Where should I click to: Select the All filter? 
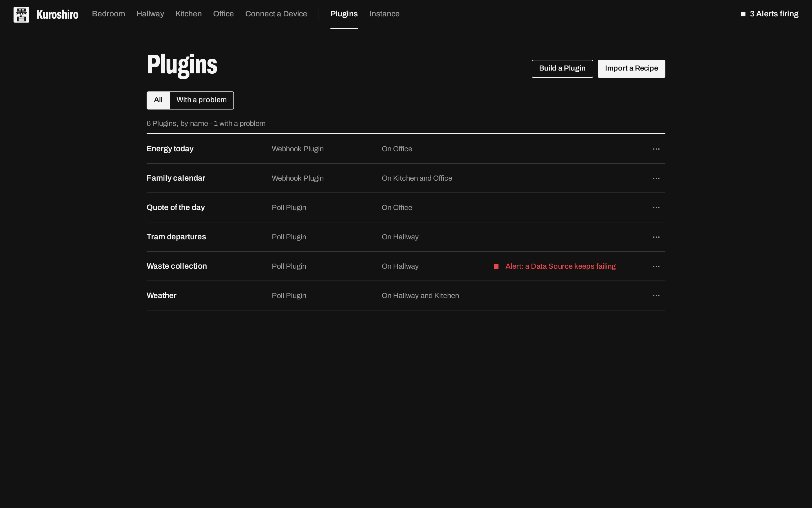tap(158, 100)
